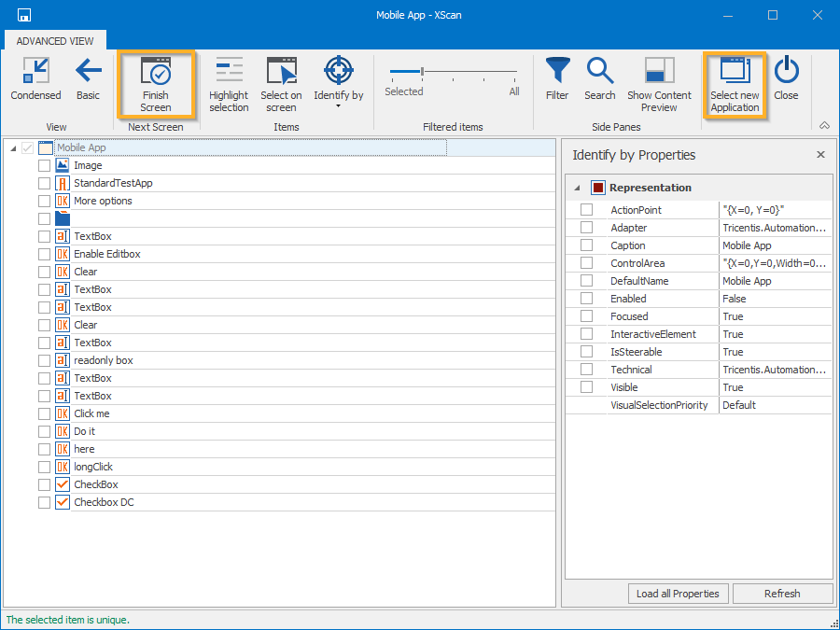The width and height of the screenshot is (840, 630).
Task: Click Highlight selection in ribbon
Action: [229, 84]
